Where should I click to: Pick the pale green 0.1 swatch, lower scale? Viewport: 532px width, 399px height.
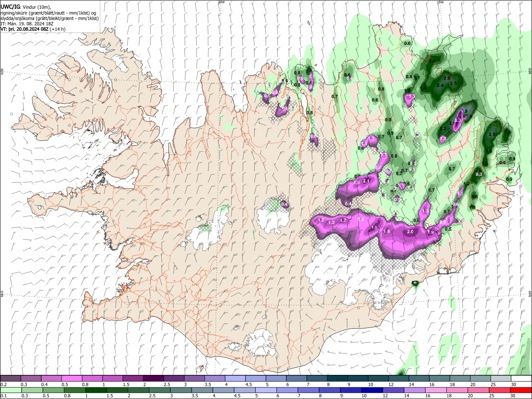click(11, 390)
